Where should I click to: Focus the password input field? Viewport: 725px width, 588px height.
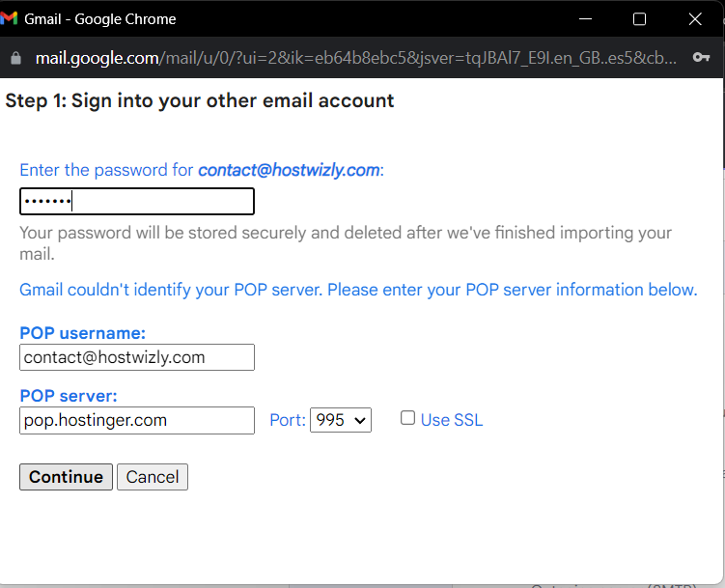137,201
